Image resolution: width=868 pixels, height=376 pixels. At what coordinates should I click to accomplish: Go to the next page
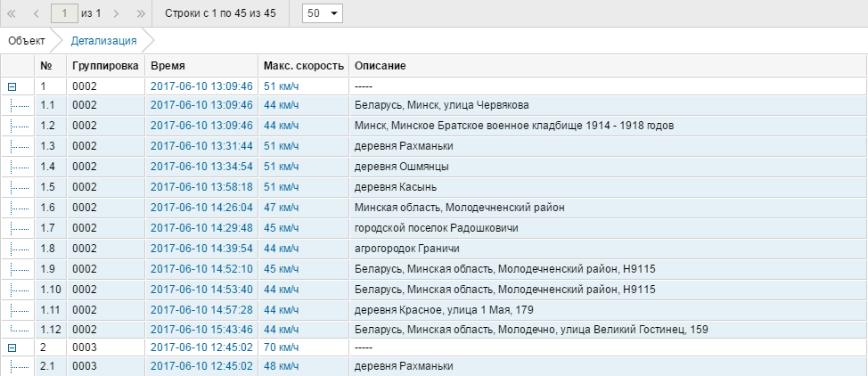point(119,14)
